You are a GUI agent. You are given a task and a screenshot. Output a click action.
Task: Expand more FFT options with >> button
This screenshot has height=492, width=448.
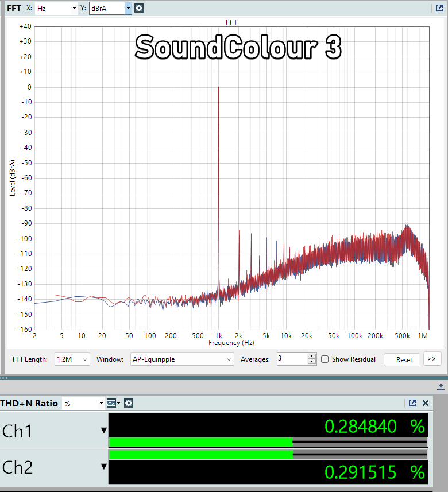coord(432,359)
